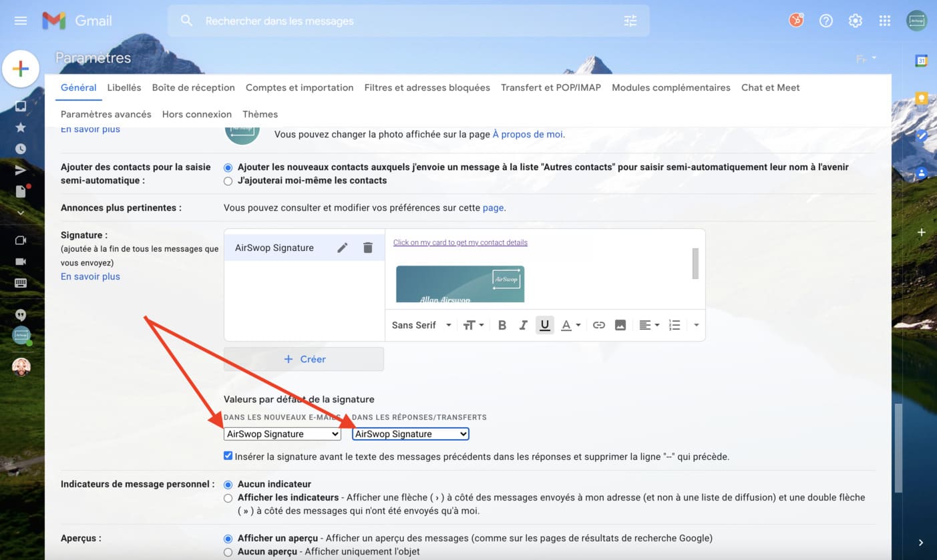
Task: Show search options slider icon
Action: [x=630, y=21]
